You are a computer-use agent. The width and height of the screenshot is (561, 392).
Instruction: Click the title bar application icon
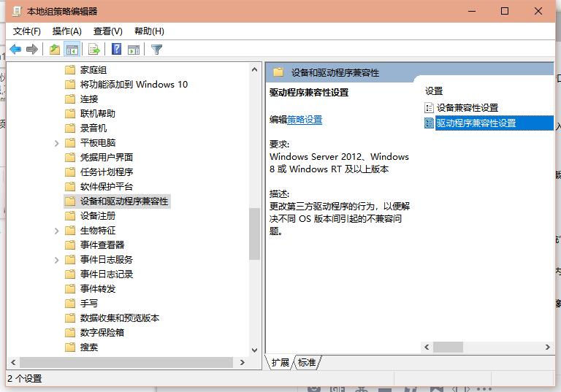click(17, 11)
